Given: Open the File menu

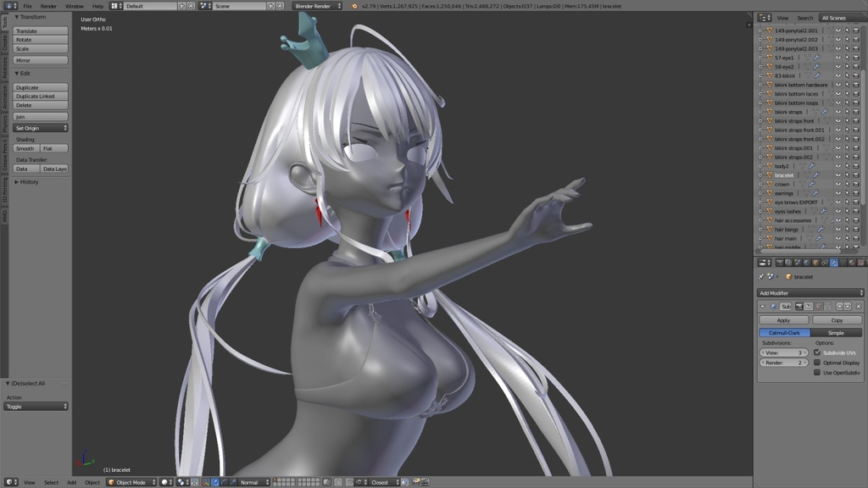Looking at the screenshot, I should [x=27, y=6].
